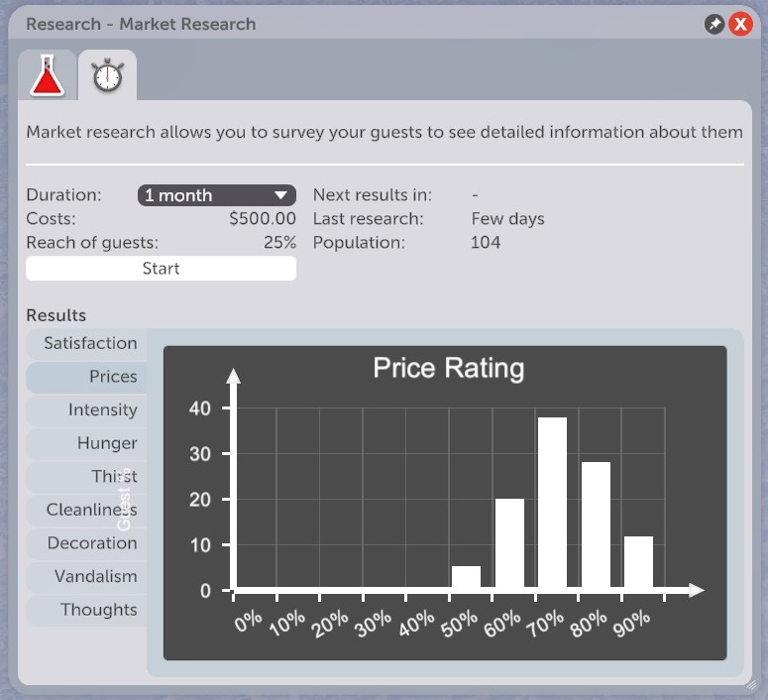Show Cleanliness results
This screenshot has width=768, height=700.
point(86,510)
